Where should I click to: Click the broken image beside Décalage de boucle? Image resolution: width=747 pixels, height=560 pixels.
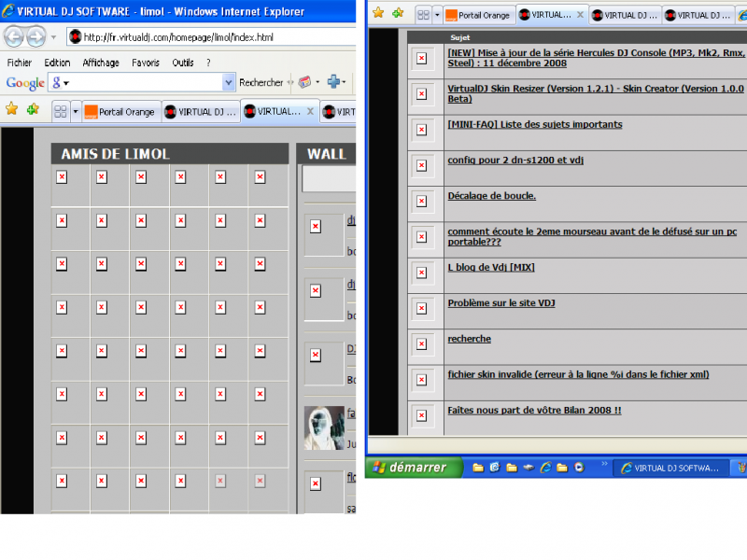coord(421,202)
